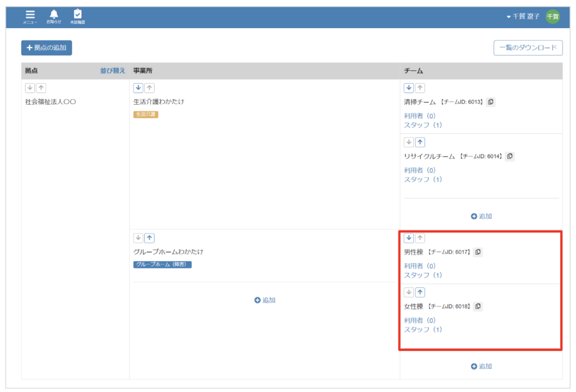Select the リサイクルチーム team name
The height and width of the screenshot is (392, 576).
coord(429,156)
